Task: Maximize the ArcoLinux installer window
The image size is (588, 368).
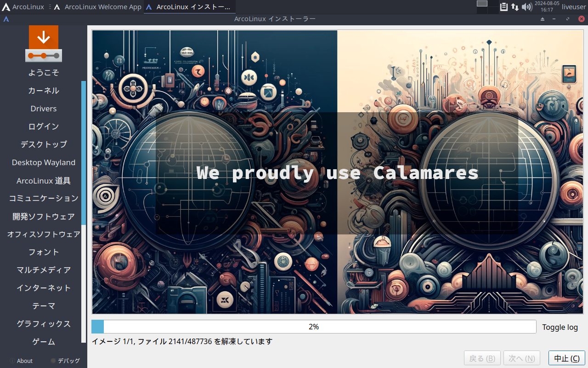Action: coord(568,19)
